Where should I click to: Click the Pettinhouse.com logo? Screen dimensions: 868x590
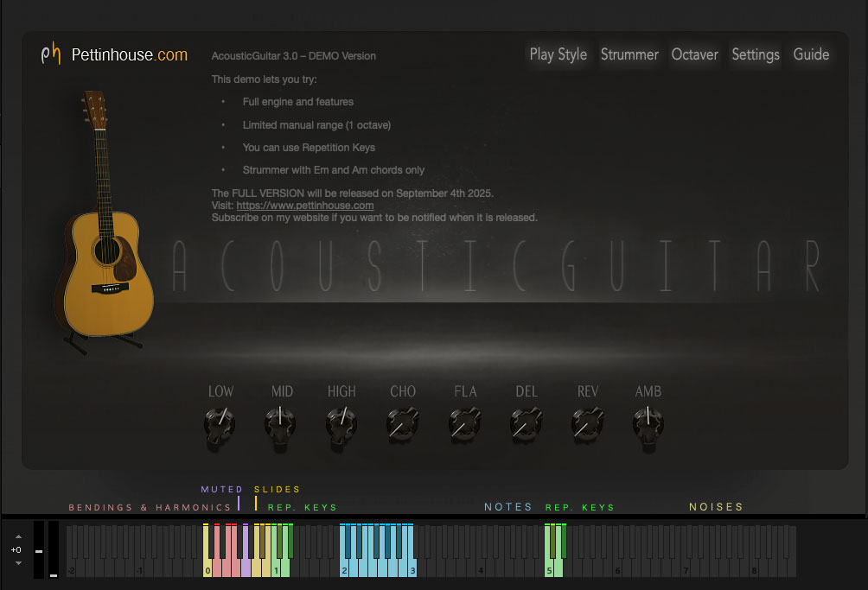tap(115, 54)
